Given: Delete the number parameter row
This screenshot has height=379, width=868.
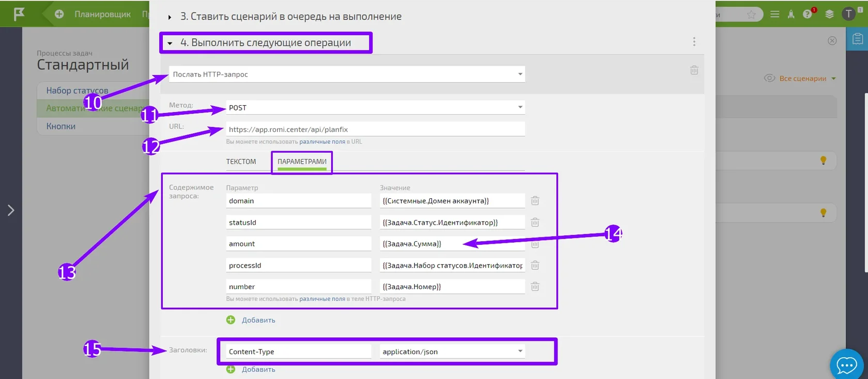Looking at the screenshot, I should coord(535,286).
